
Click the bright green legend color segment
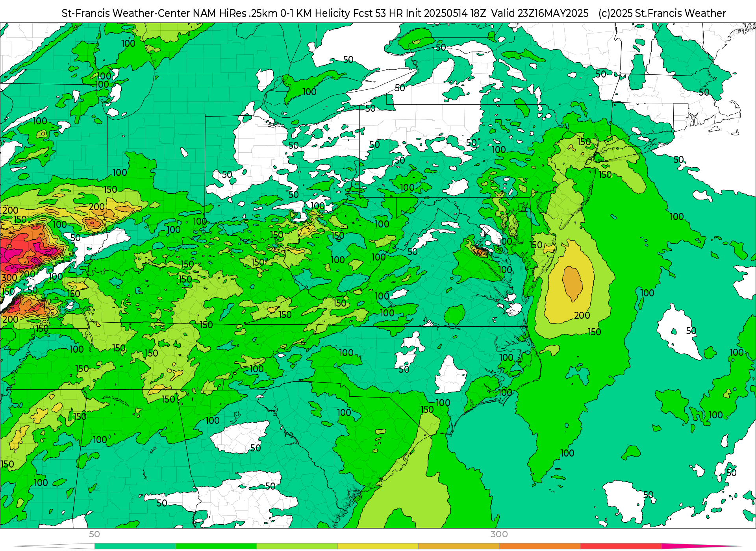coord(216,546)
